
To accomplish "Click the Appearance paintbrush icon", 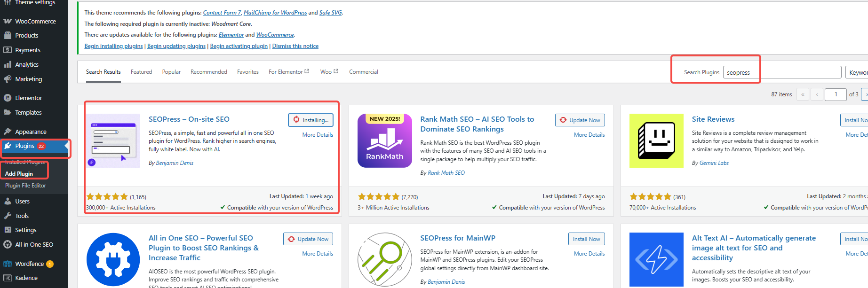I will (x=8, y=132).
